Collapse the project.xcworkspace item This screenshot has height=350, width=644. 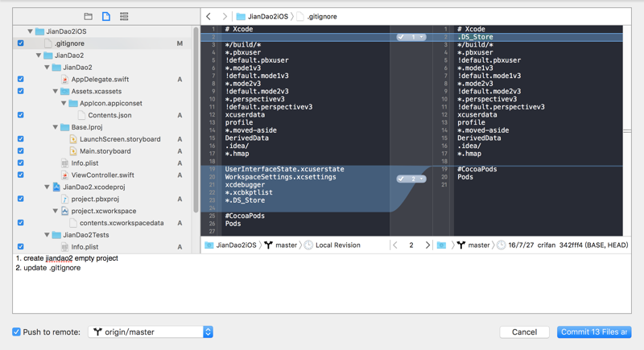click(x=55, y=211)
